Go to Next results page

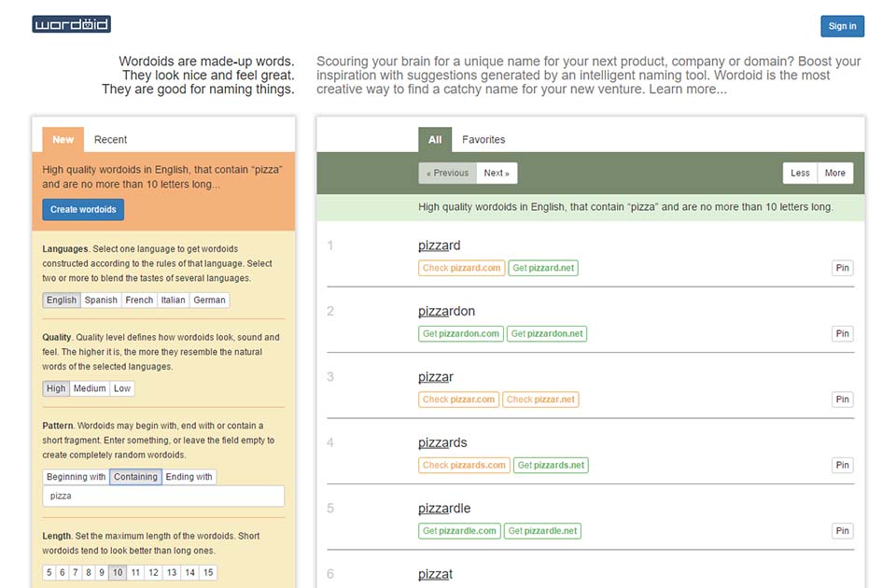[x=497, y=174]
